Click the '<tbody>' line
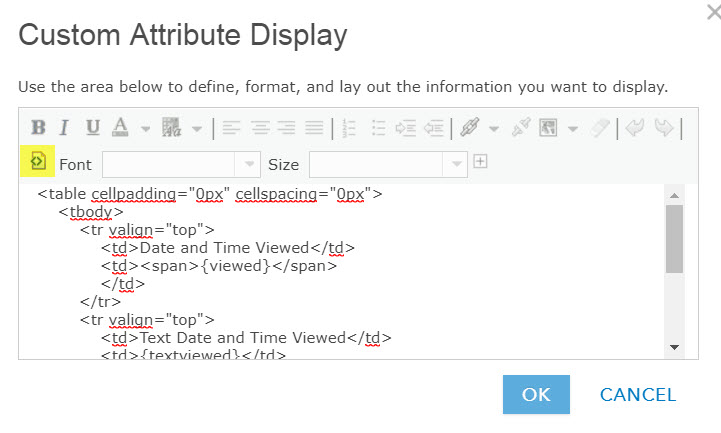This screenshot has height=433, width=721. (91, 212)
